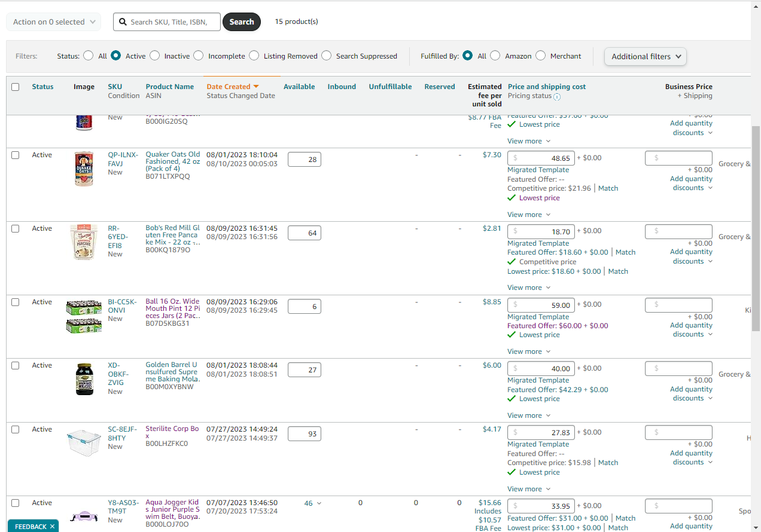Click Match beside featured offer $18.60

(625, 252)
